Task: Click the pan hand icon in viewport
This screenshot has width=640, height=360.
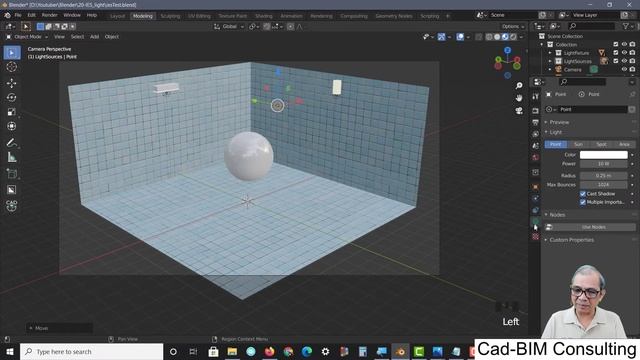Action: [x=519, y=98]
